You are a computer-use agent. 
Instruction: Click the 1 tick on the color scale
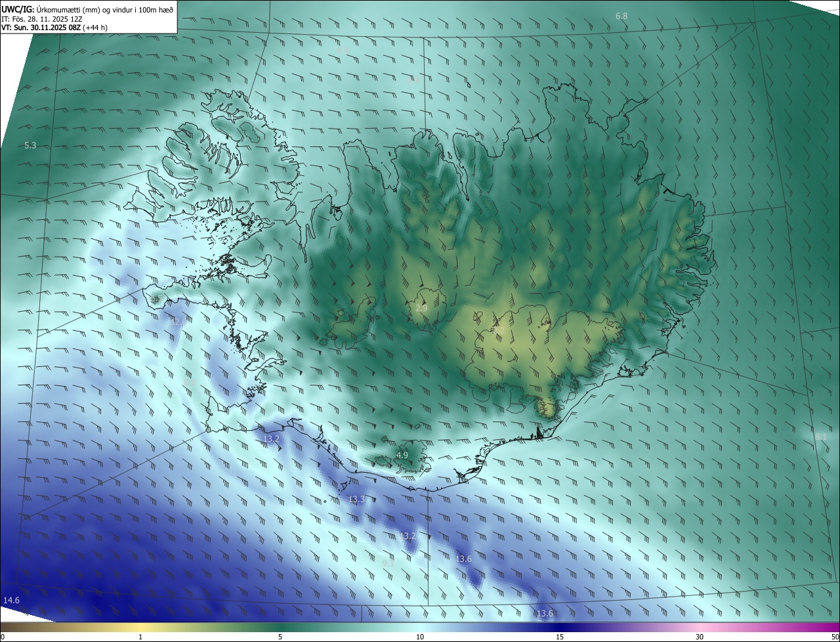pyautogui.click(x=140, y=637)
